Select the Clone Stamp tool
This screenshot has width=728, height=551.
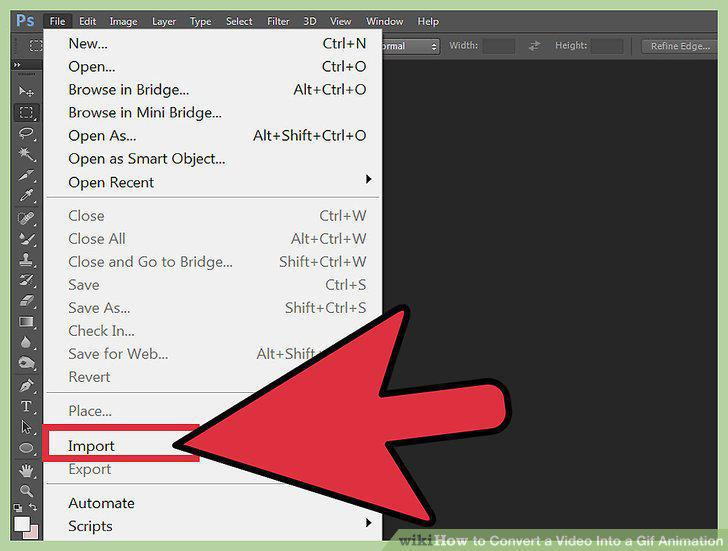coord(26,259)
